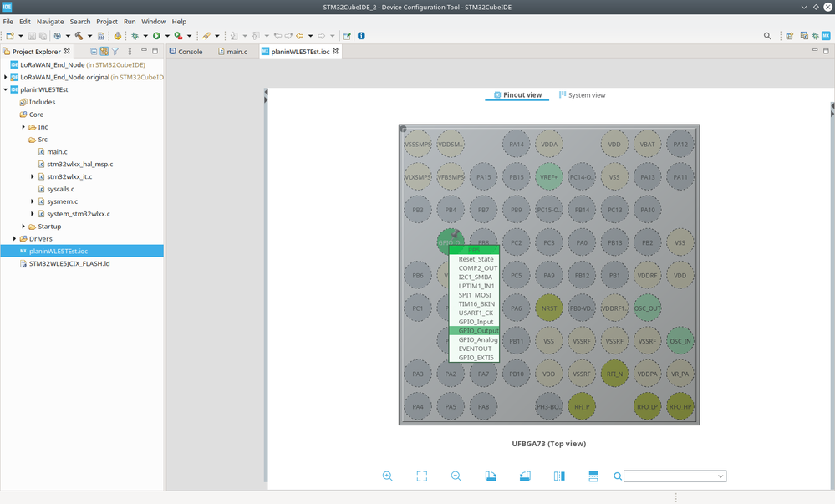The width and height of the screenshot is (835, 504).
Task: Collapse the planinWLE5TEst project
Action: click(5, 89)
